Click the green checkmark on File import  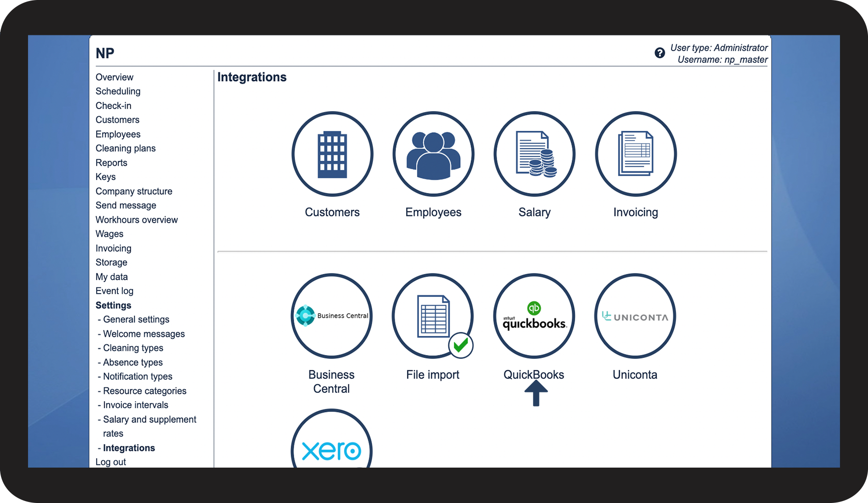pyautogui.click(x=461, y=346)
